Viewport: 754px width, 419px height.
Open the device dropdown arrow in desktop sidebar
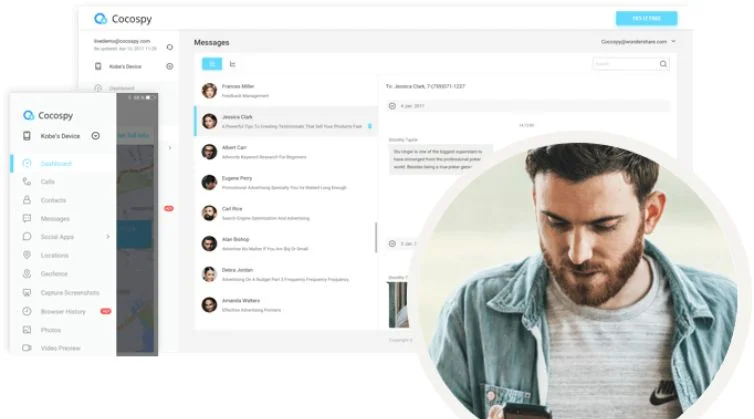(170, 66)
